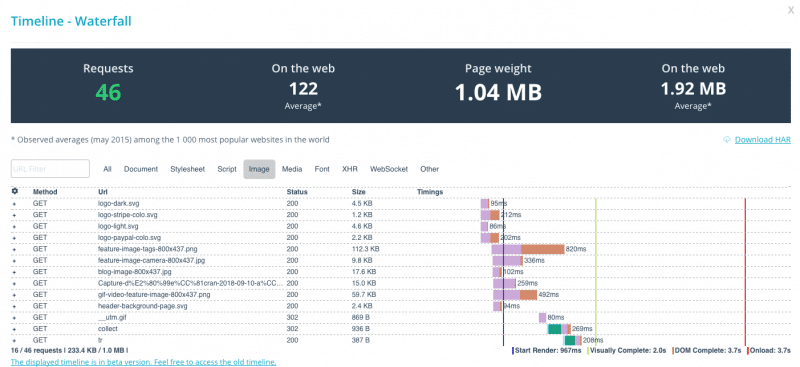Expand the collect request row details
Image resolution: width=800 pixels, height=367 pixels.
click(14, 329)
